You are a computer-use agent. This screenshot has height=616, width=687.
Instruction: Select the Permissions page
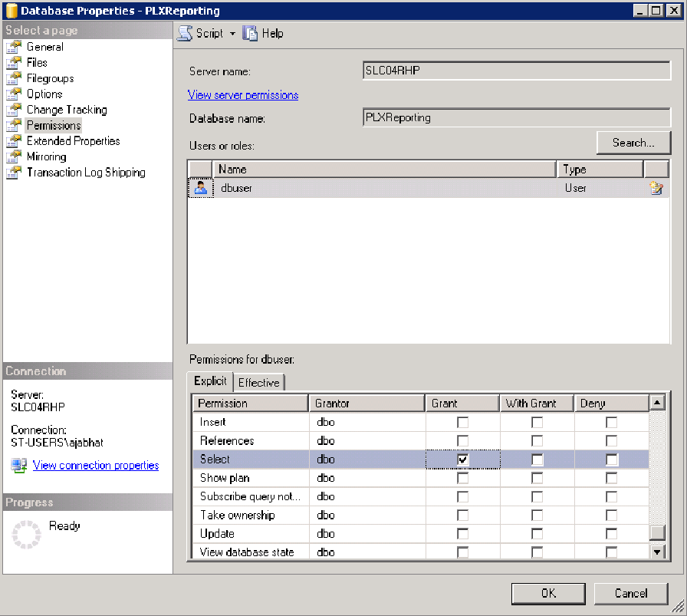tap(54, 125)
